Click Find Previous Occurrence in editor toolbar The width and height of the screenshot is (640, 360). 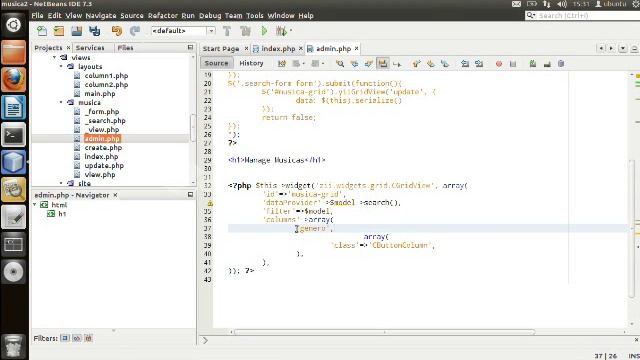[x=354, y=64]
